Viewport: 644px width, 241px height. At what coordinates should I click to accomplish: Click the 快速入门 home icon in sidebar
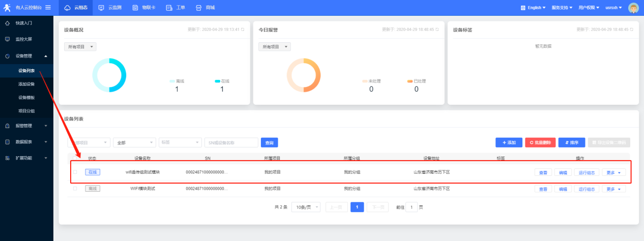[x=7, y=23]
